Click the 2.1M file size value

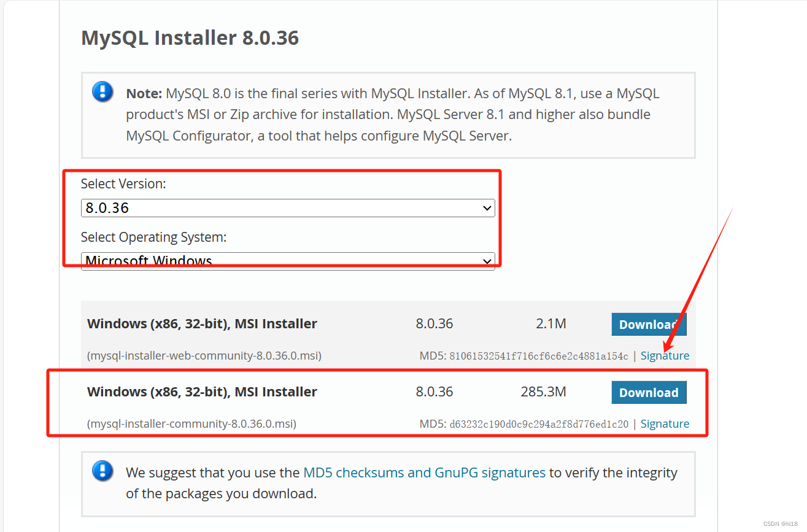click(x=551, y=323)
